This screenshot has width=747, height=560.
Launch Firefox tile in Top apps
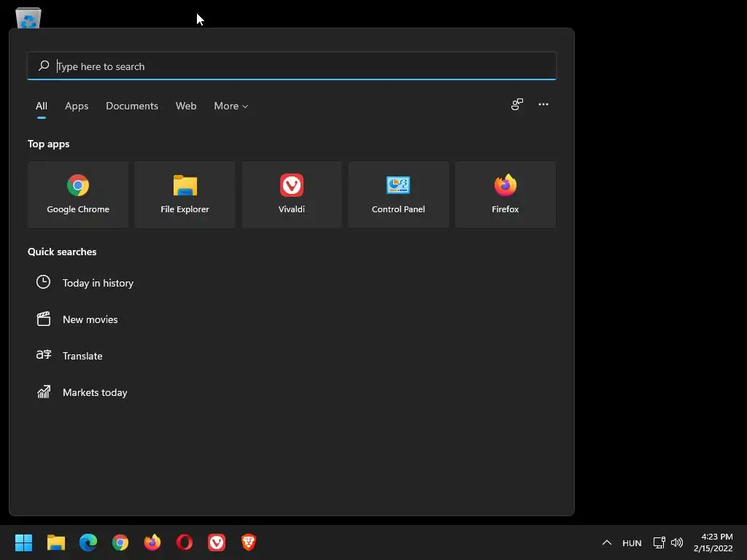point(505,195)
